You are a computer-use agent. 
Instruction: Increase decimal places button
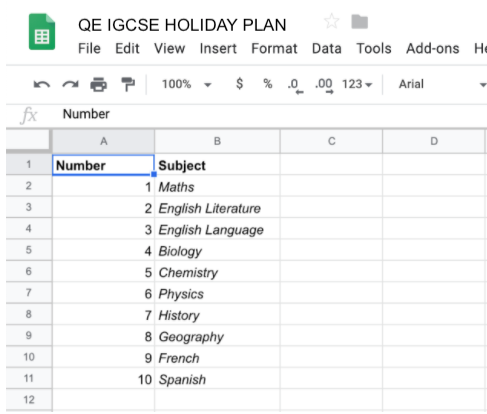click(324, 86)
